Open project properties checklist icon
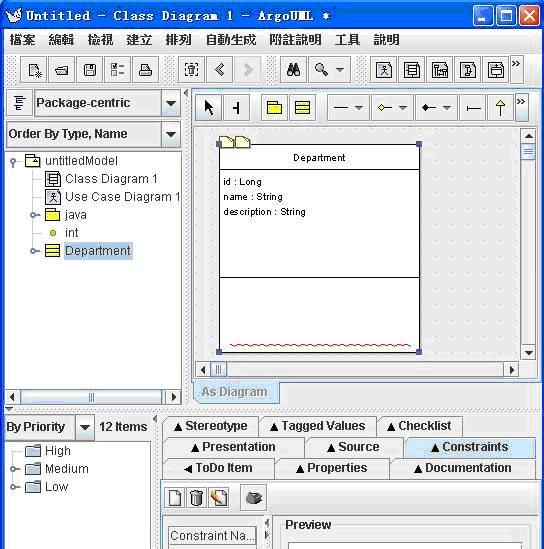The image size is (544, 549). pos(118,70)
